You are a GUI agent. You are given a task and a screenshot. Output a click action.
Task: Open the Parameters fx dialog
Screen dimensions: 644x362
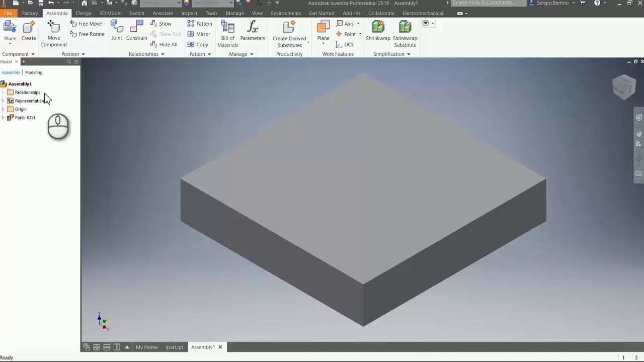point(253,31)
